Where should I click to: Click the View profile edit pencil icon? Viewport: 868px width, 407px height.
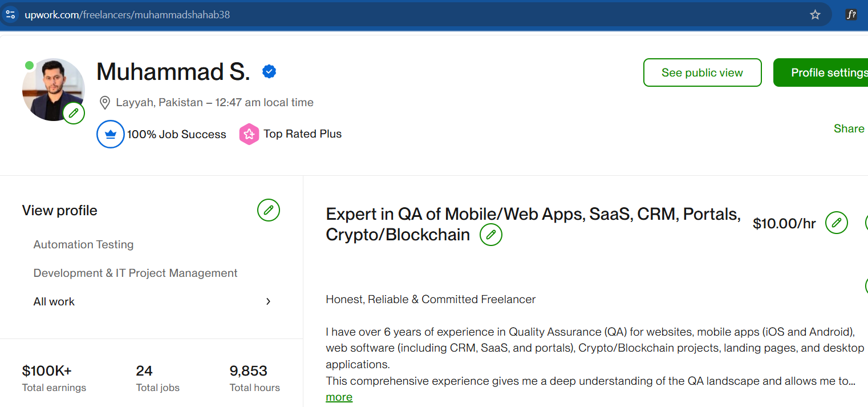tap(269, 210)
